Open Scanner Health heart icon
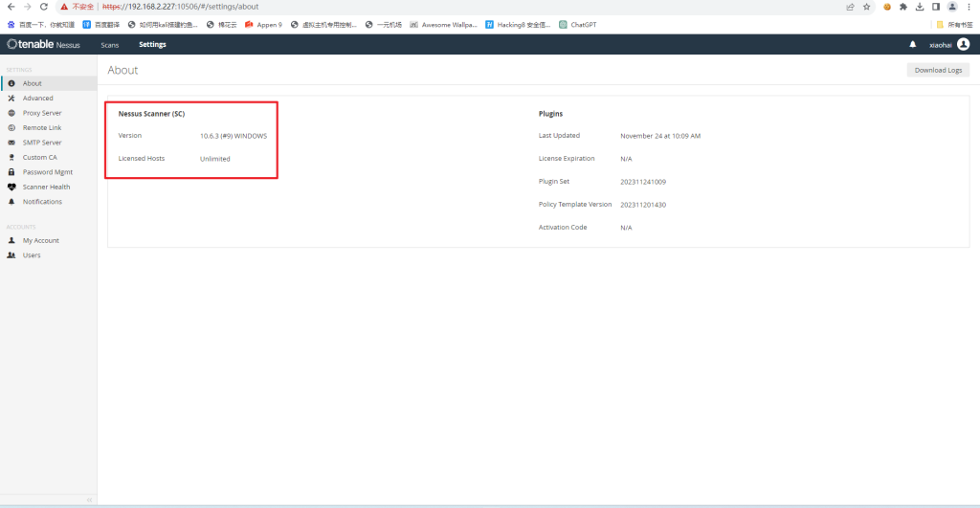 point(11,187)
